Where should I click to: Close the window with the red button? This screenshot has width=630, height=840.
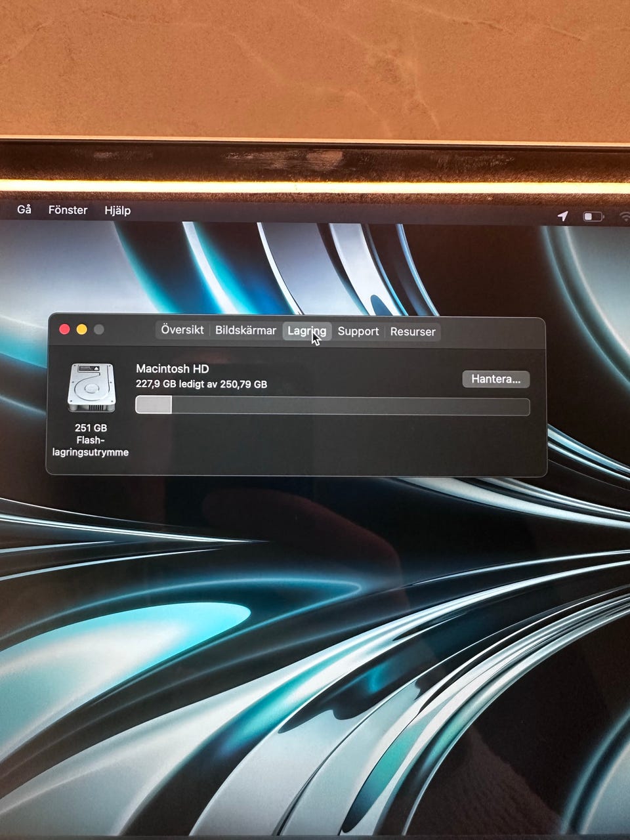pos(64,329)
